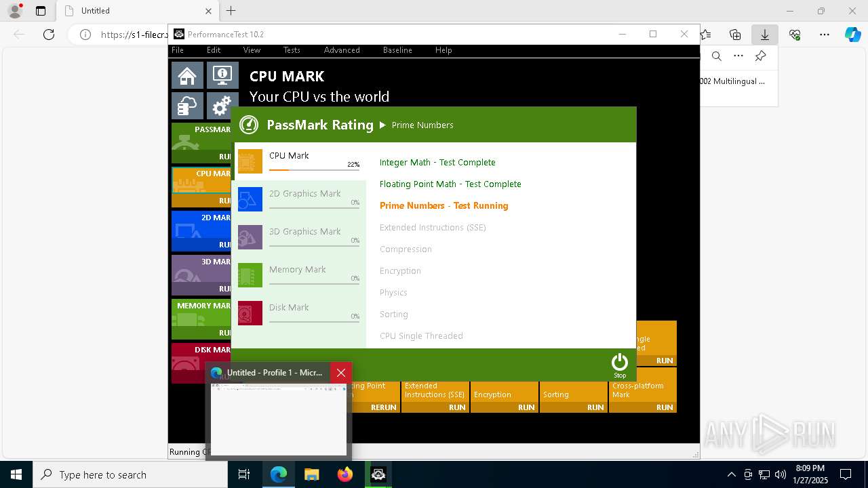Run the Encryption test tile

coord(505,396)
